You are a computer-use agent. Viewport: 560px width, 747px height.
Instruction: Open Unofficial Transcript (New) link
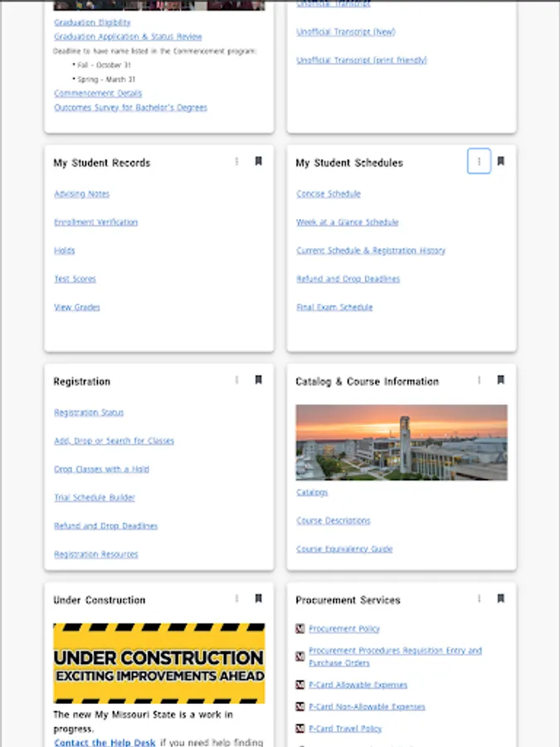click(x=346, y=32)
